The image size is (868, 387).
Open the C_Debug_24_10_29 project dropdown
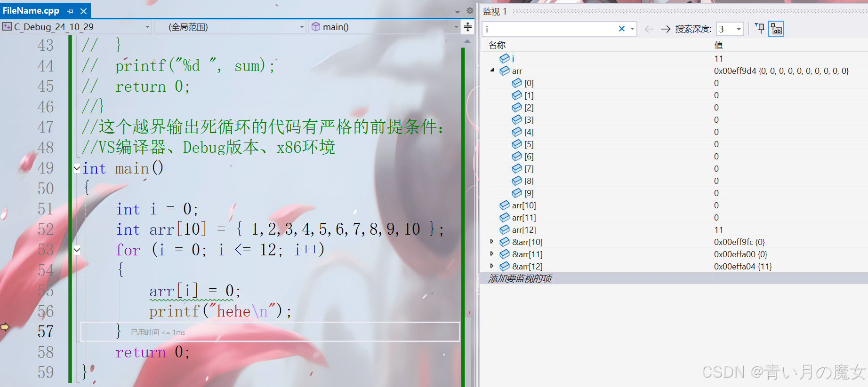pyautogui.click(x=147, y=27)
